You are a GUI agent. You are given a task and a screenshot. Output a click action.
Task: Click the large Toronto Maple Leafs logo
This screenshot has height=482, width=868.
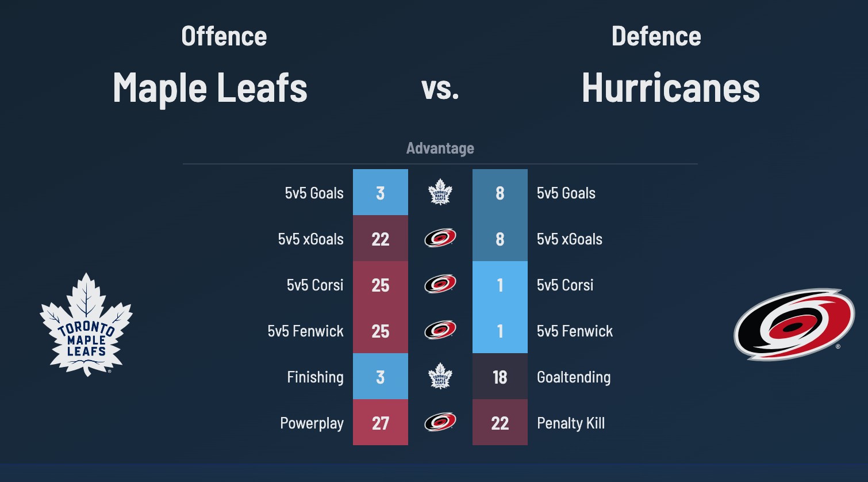point(86,325)
